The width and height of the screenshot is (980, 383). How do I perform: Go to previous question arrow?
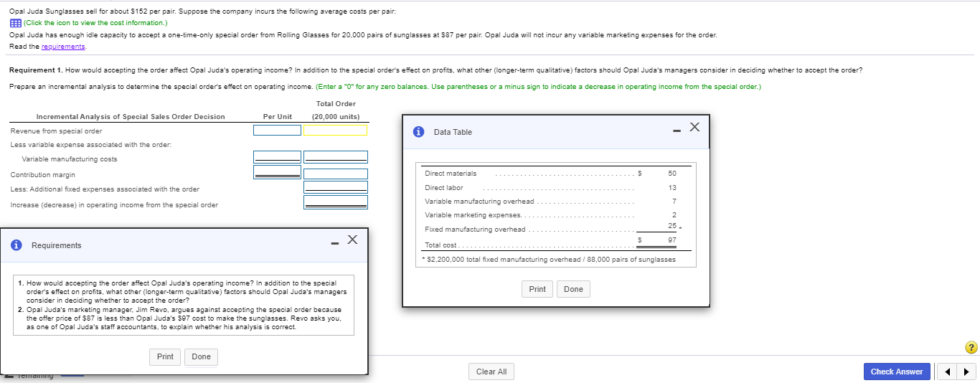click(x=948, y=372)
